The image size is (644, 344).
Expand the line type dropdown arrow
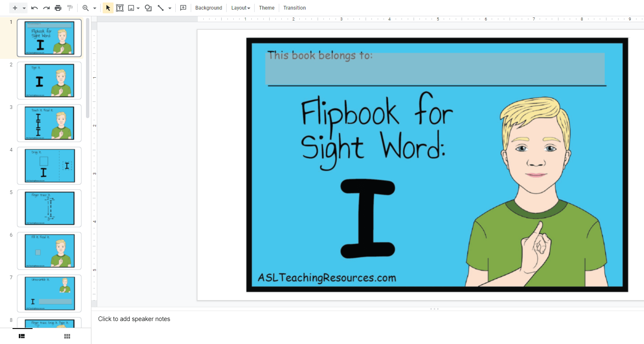coord(170,8)
